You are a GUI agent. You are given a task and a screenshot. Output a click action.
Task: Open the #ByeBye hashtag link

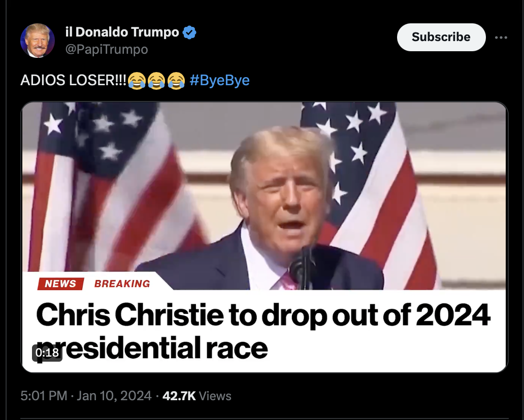(x=219, y=80)
